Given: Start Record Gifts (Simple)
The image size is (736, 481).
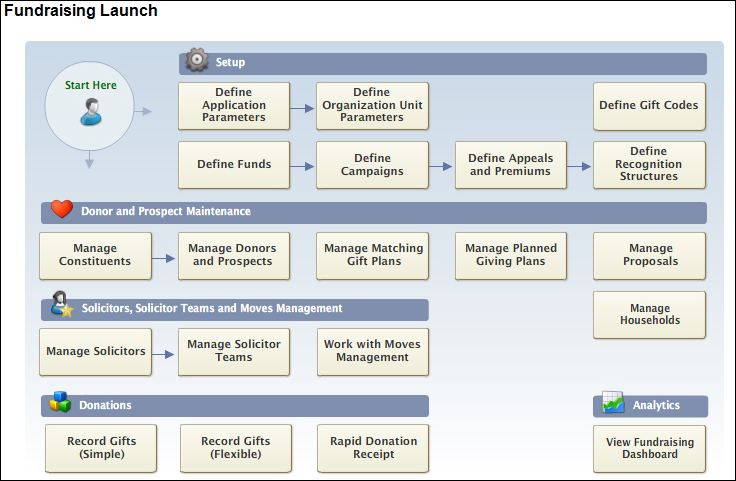Looking at the screenshot, I should (x=101, y=448).
